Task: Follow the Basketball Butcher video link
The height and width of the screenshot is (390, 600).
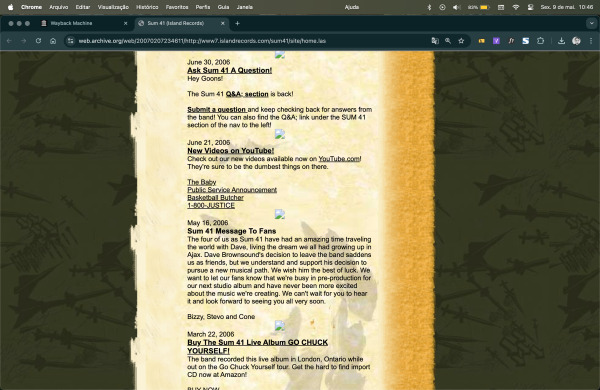Action: coord(215,197)
